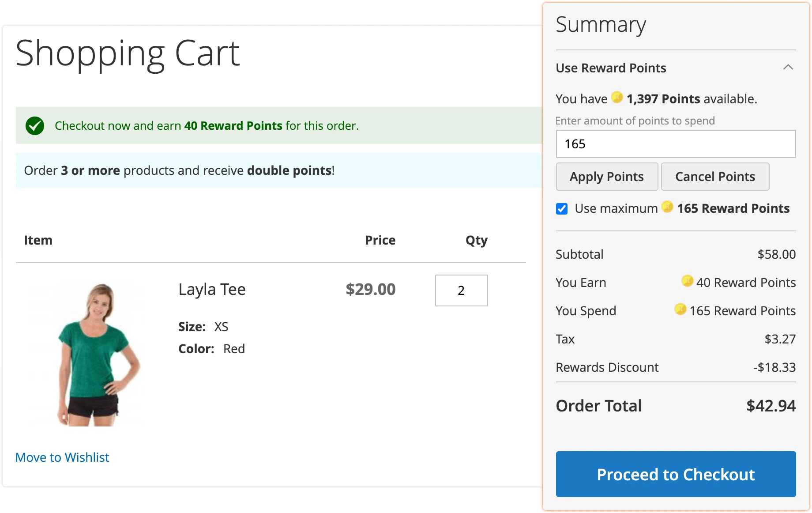Click the green checkmark success icon
812x513 pixels.
pyautogui.click(x=35, y=125)
